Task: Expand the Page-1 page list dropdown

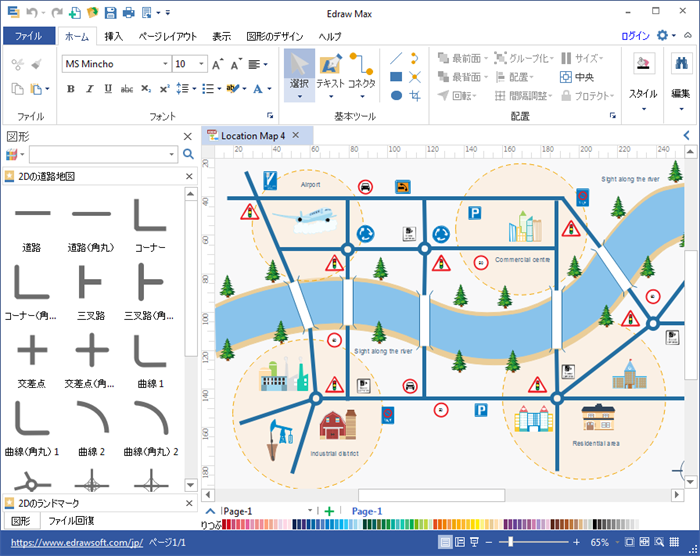Action: [310, 511]
